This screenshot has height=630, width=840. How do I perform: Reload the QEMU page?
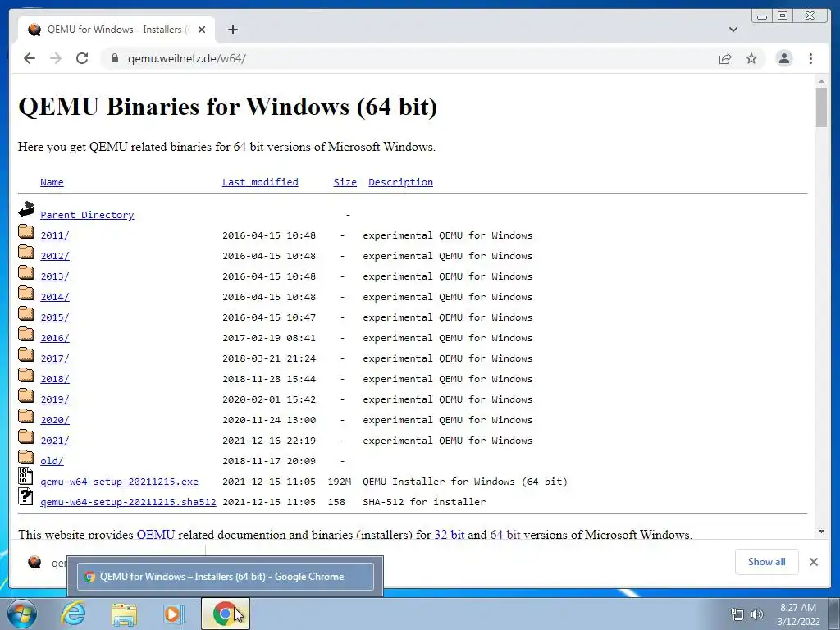pyautogui.click(x=82, y=58)
